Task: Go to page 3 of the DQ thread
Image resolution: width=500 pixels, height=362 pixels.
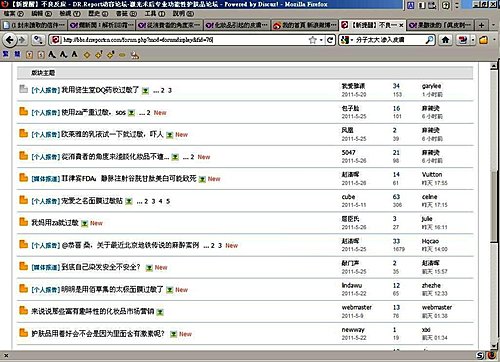Action: click(170, 90)
